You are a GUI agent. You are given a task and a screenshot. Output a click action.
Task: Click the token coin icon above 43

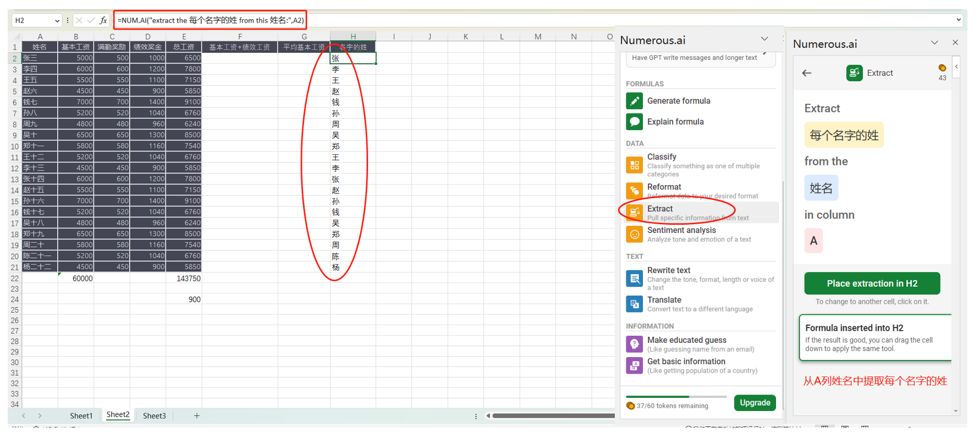(x=942, y=68)
